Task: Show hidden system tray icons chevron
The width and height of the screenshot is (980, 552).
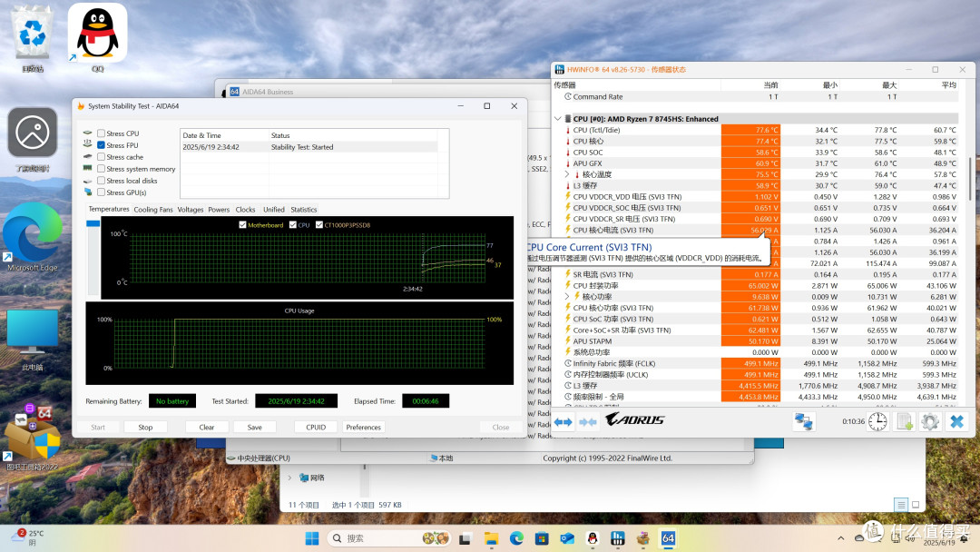Action: pos(840,538)
